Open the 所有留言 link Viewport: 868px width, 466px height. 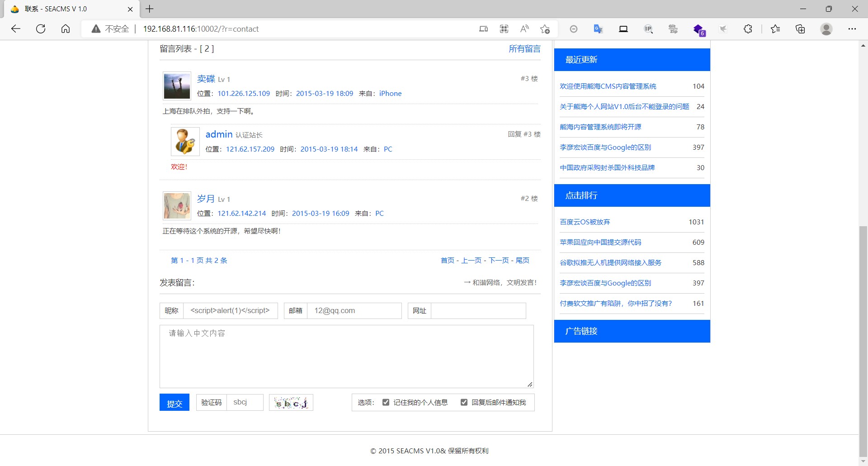(x=524, y=49)
